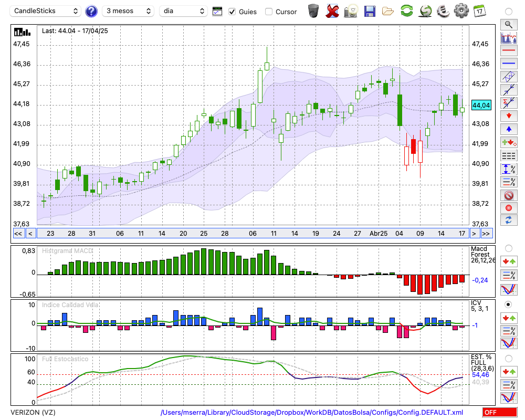This screenshot has height=420, width=525.
Task: Click the Estocastico panel red-green arrows icon
Action: (509, 372)
